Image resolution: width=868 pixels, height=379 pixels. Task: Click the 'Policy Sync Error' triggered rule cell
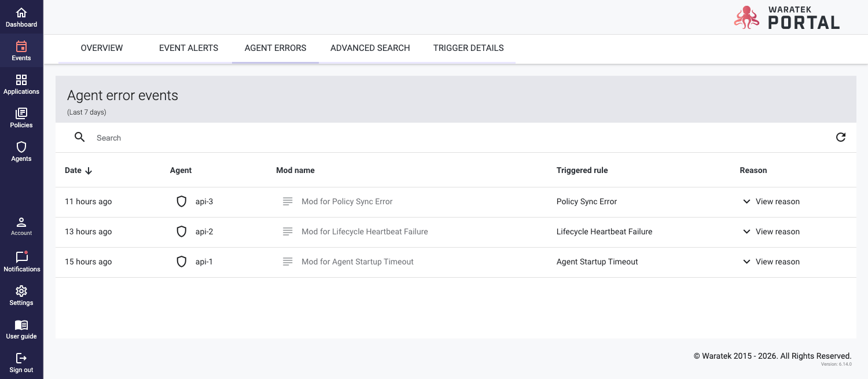[587, 201]
